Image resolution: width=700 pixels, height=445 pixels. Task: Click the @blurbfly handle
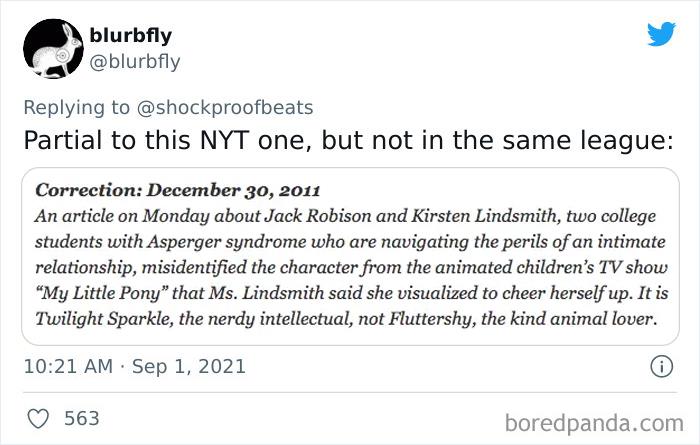[136, 61]
